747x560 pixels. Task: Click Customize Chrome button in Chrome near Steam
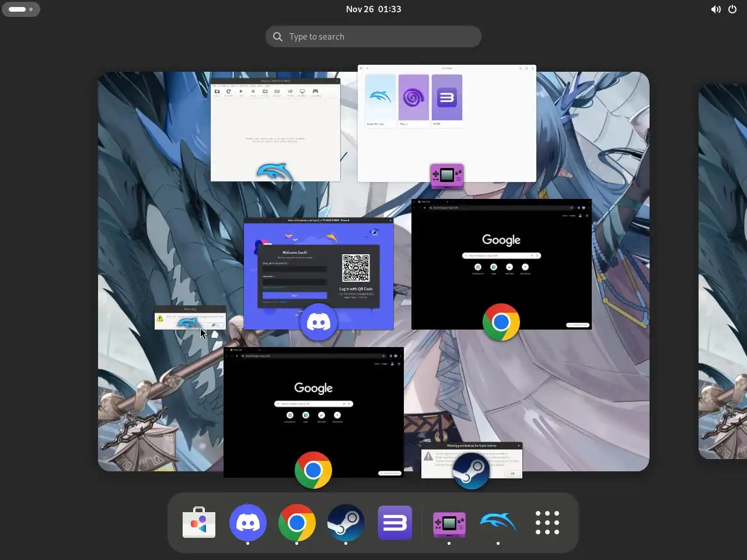[x=390, y=473]
